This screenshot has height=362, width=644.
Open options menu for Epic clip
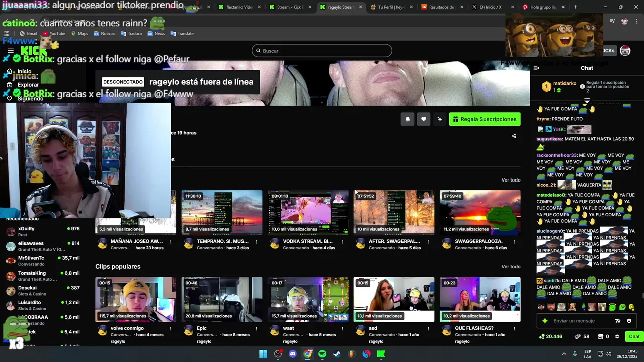click(x=256, y=329)
